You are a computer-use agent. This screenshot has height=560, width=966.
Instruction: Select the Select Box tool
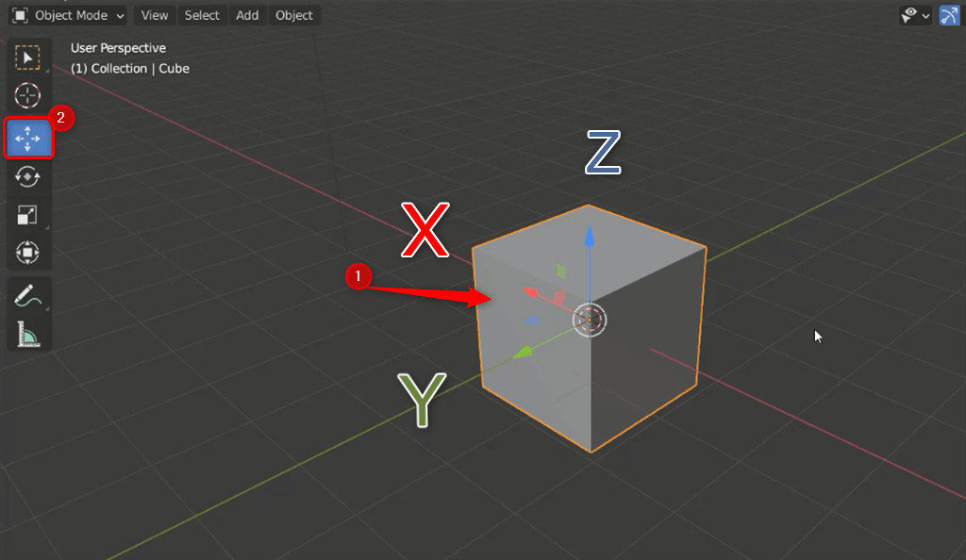point(28,58)
